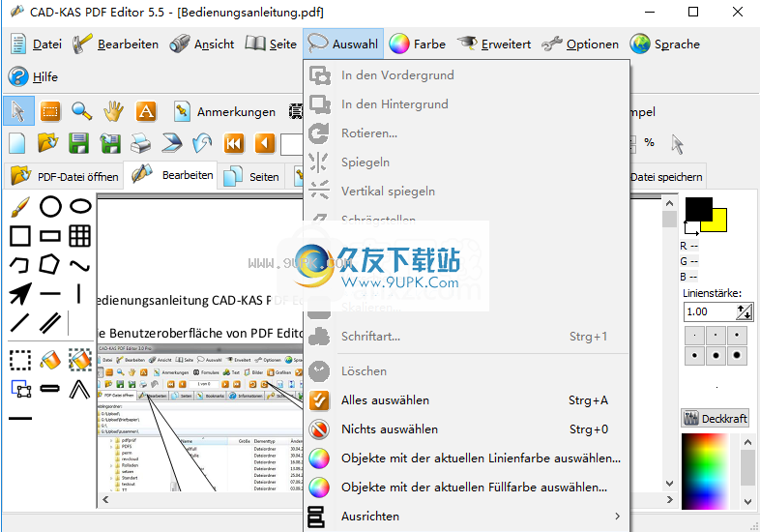This screenshot has width=760, height=532.
Task: Select the paint bucket fill tool
Action: [x=50, y=360]
